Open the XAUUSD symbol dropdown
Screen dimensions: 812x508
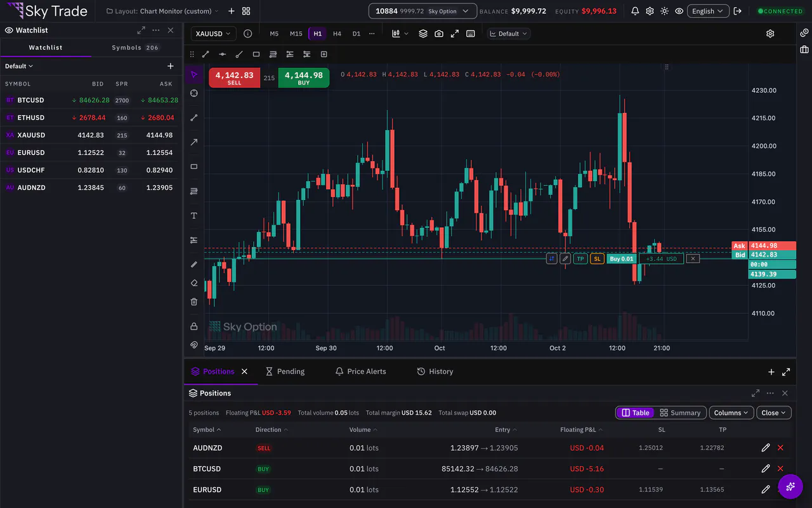[x=213, y=34]
